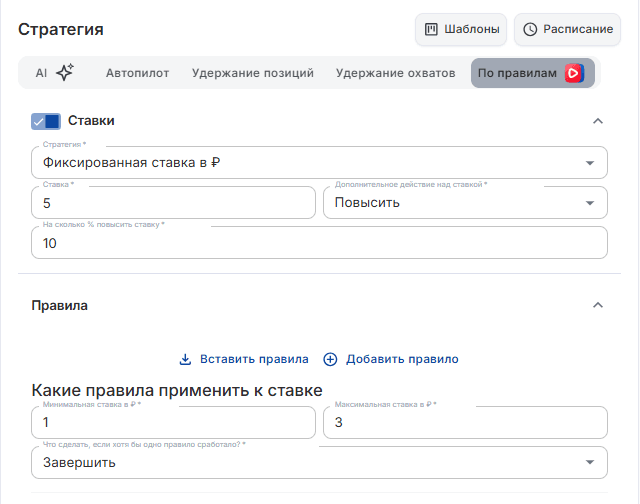Select the Удержание охватов tab

pyautogui.click(x=396, y=73)
